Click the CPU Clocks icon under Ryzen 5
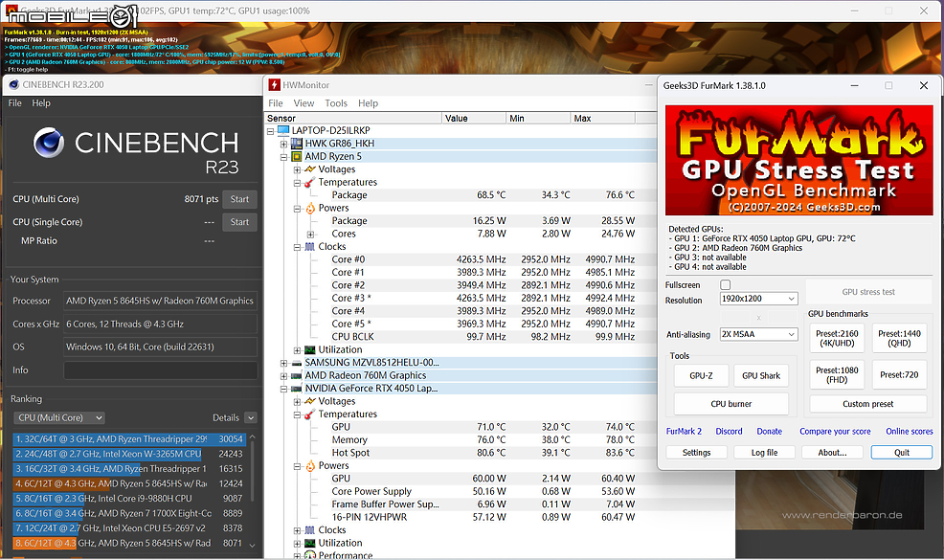The image size is (944, 560). (310, 246)
